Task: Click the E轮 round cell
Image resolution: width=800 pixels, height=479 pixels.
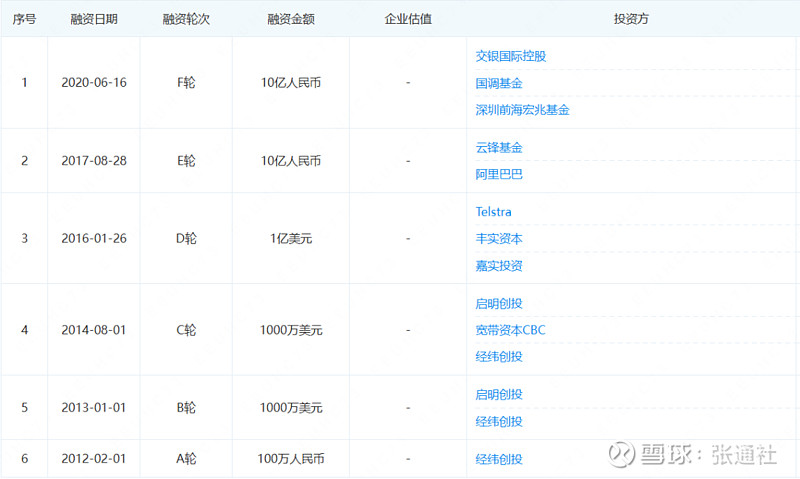Action: (186, 161)
